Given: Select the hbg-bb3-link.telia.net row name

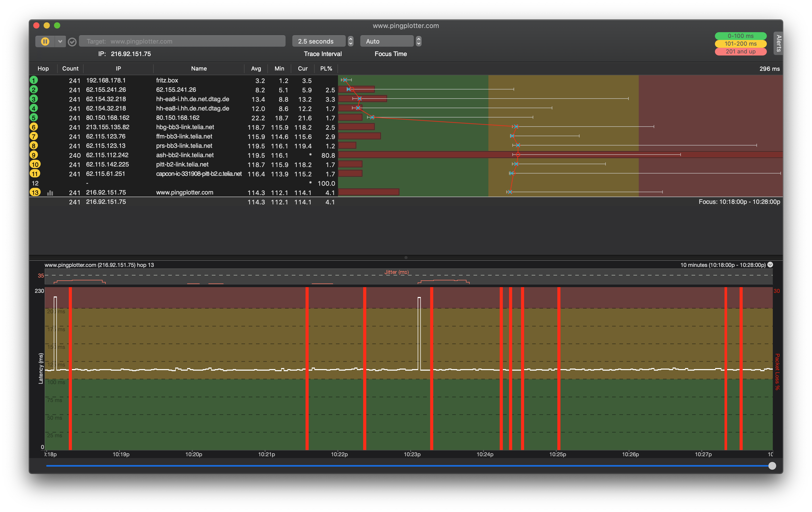Looking at the screenshot, I should click(x=185, y=127).
